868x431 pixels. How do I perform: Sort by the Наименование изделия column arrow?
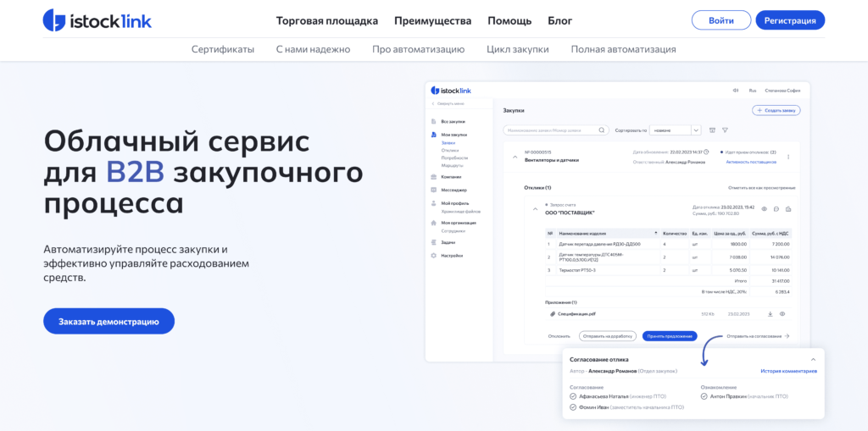(656, 233)
